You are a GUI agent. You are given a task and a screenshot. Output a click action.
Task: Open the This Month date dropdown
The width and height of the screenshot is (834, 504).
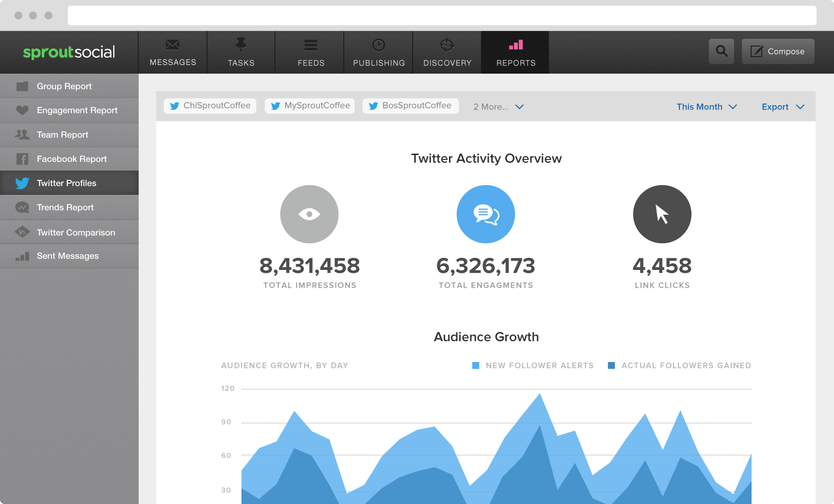(x=707, y=107)
